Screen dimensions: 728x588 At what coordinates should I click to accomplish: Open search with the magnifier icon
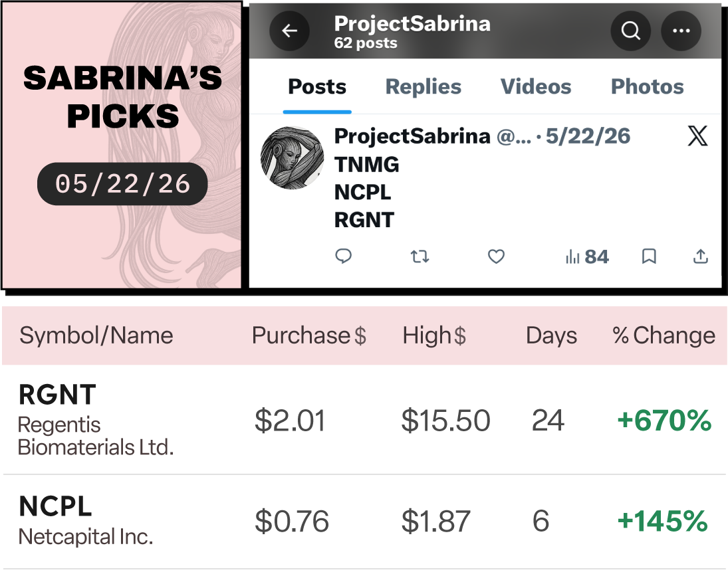click(630, 31)
